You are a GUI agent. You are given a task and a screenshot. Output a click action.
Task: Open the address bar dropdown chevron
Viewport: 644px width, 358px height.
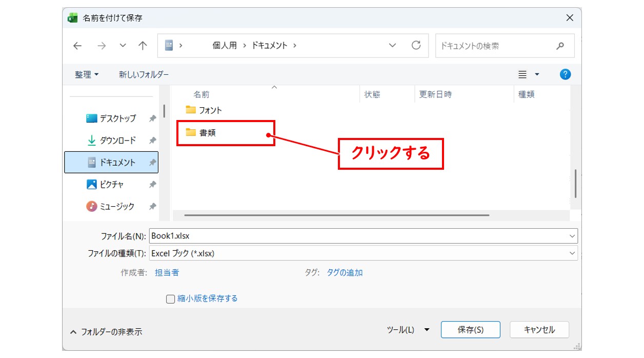coord(393,45)
